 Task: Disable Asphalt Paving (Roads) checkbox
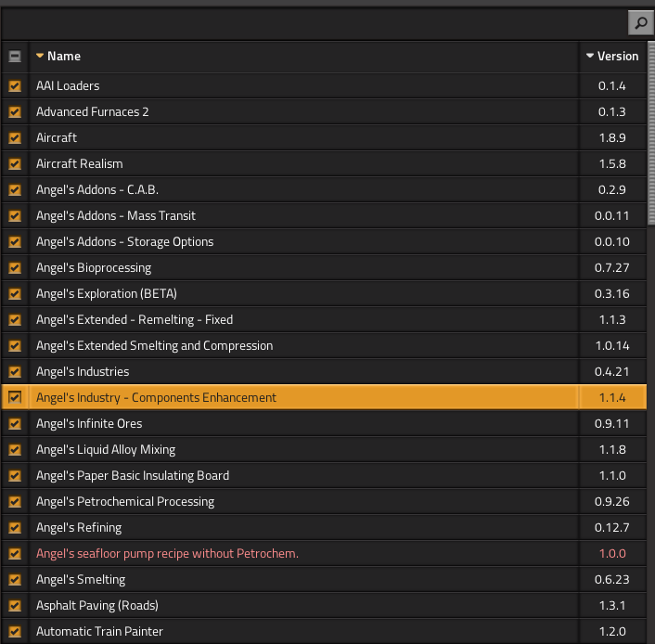pos(15,605)
